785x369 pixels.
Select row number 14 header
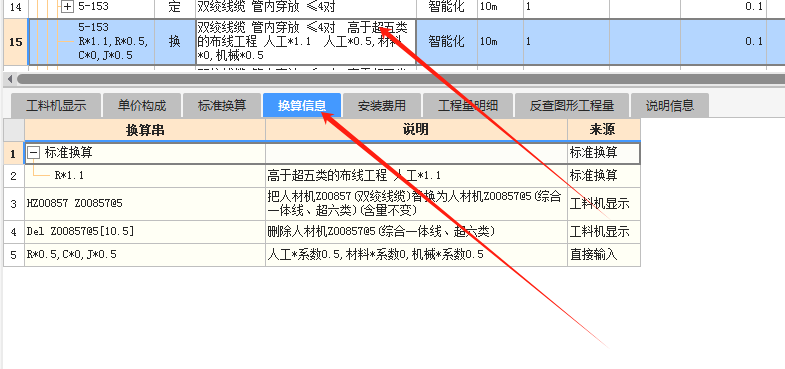(16, 7)
